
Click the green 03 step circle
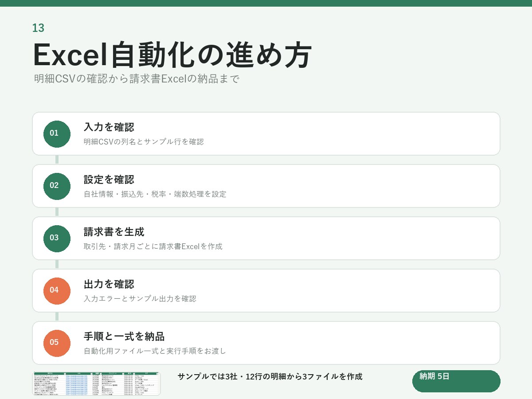(57, 239)
